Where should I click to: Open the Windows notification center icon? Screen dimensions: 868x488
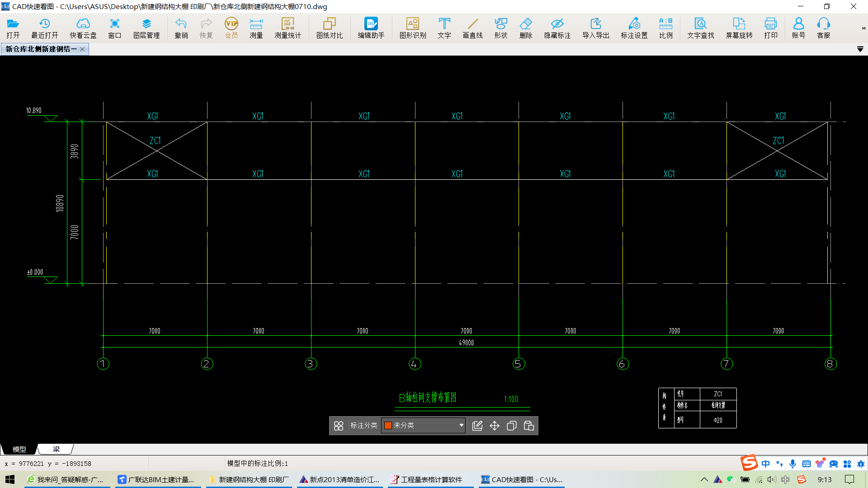pos(849,479)
